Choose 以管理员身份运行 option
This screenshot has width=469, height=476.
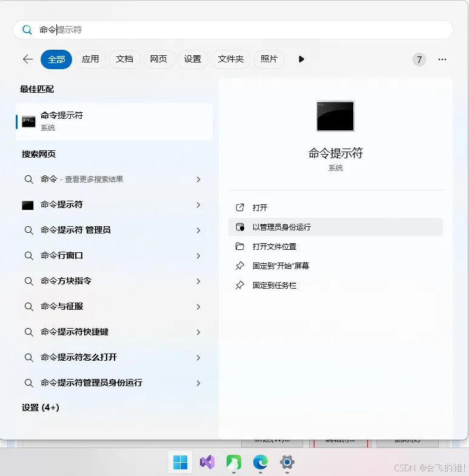click(336, 227)
